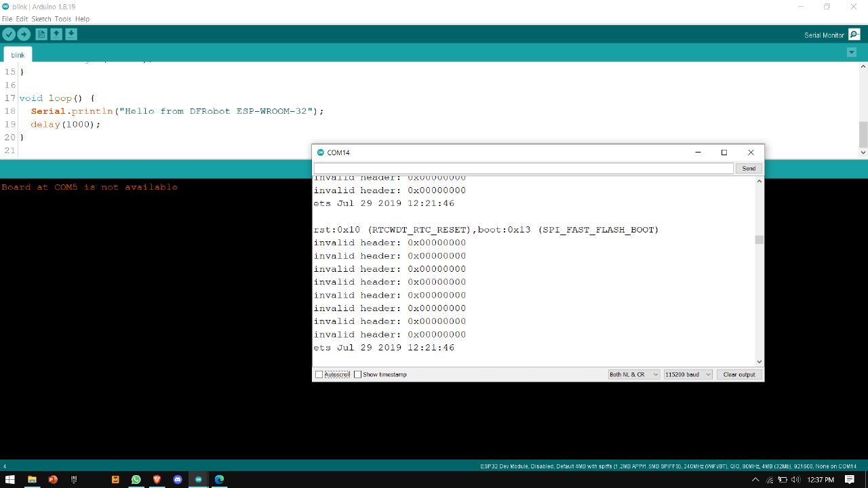The height and width of the screenshot is (488, 868).
Task: Click the Verify sketch checkmark icon
Action: (x=9, y=34)
